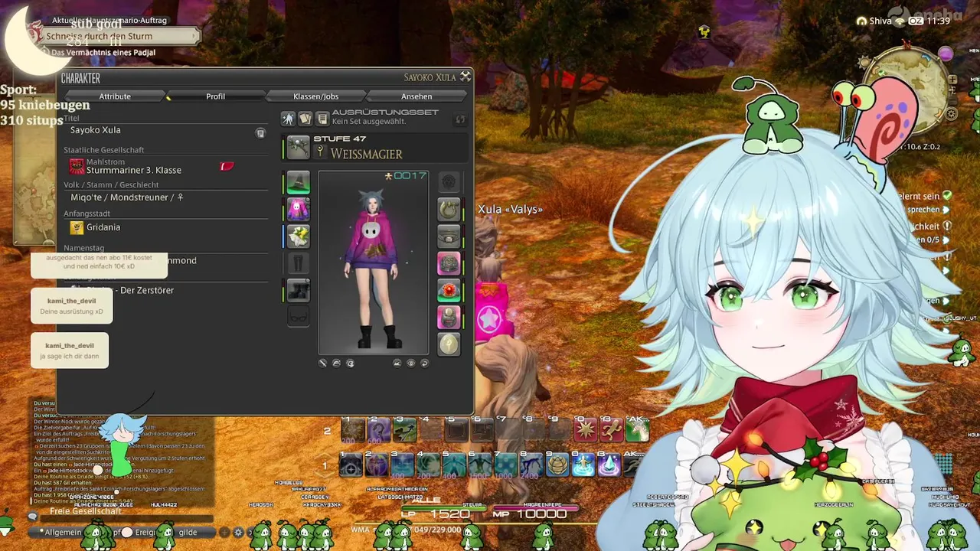The image size is (980, 551).
Task: Cycle hotbar 1 with the up arrow
Action: (x=326, y=455)
